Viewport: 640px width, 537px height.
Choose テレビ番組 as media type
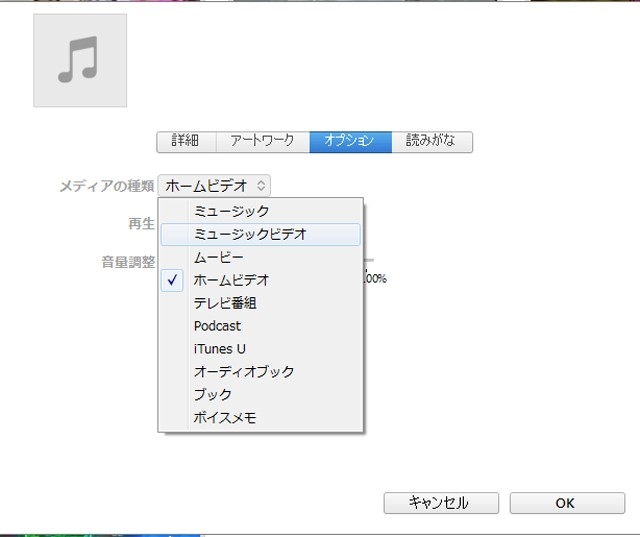225,303
